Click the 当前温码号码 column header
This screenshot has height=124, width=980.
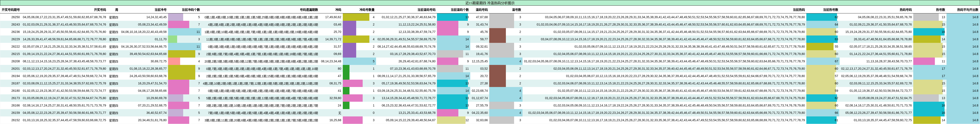point(426,10)
